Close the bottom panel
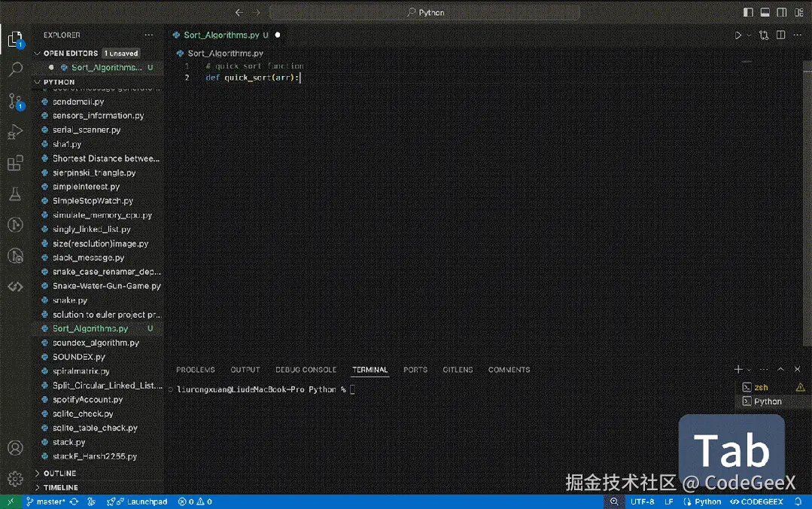 coord(798,369)
